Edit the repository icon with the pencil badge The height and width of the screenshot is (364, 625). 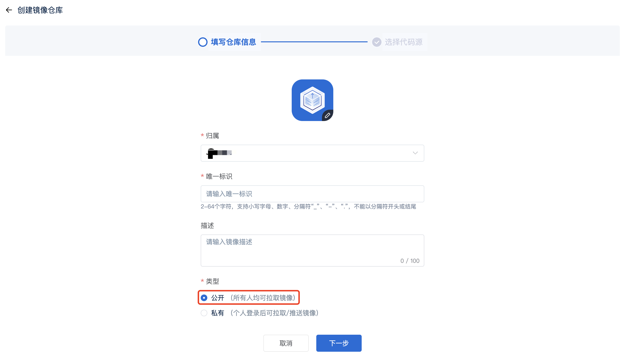click(327, 116)
